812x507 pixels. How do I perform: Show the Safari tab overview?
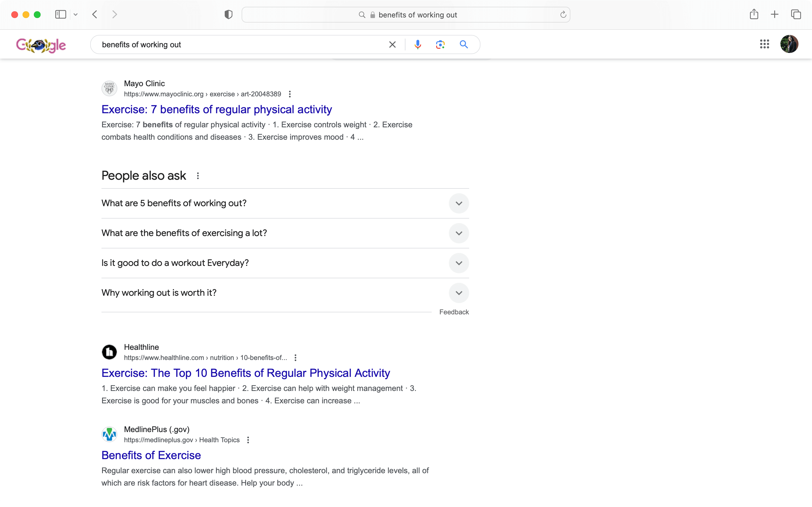point(796,14)
